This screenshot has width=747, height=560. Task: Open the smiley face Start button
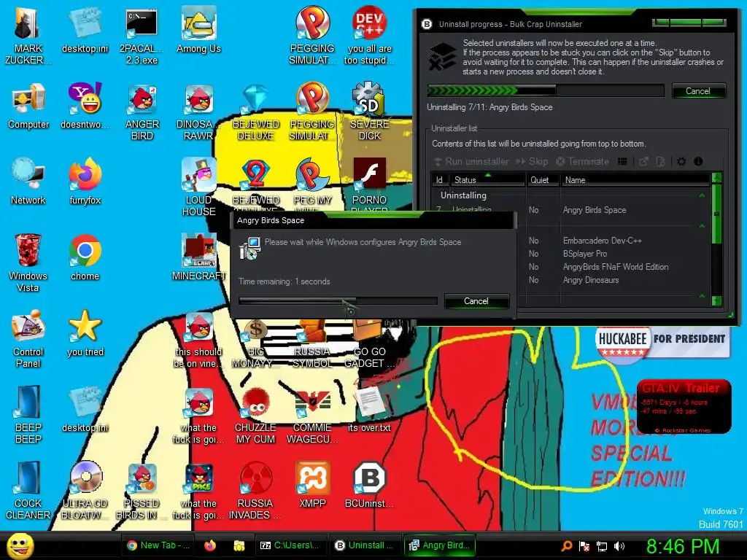pos(20,545)
